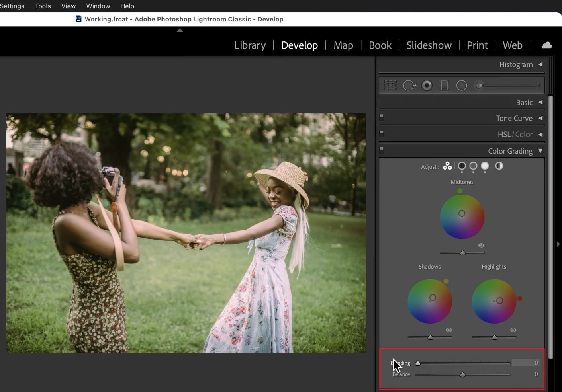This screenshot has width=562, height=392.
Task: Set midtone hue on the Midtones color wheel
Action: point(462,214)
